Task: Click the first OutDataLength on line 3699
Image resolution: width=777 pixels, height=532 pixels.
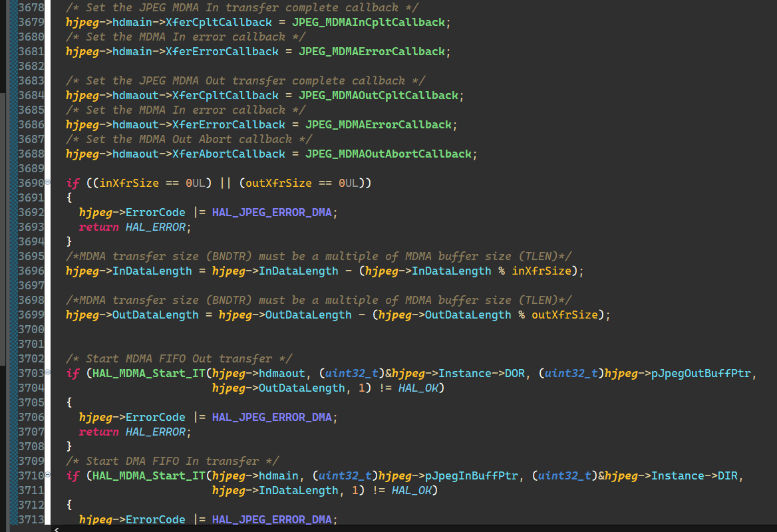Action: click(x=156, y=315)
